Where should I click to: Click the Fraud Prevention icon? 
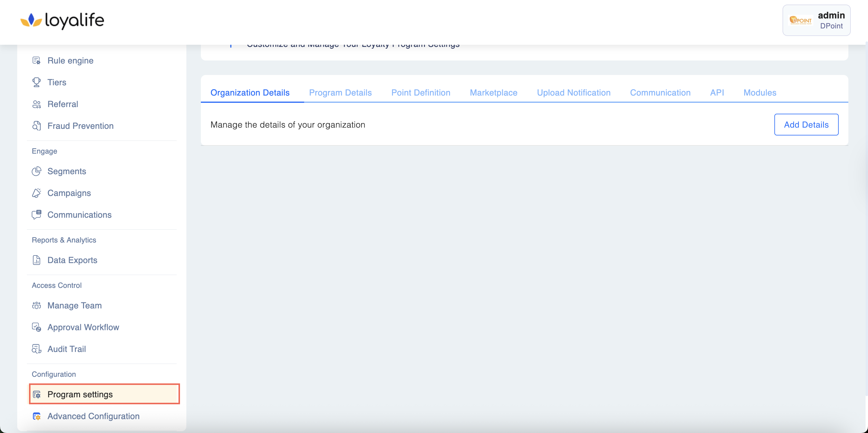click(36, 126)
